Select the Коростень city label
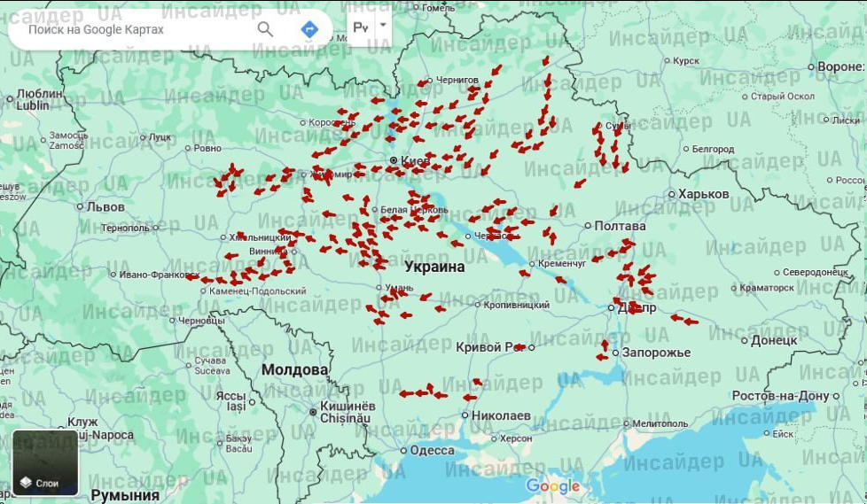Screen dimensions: 867x504 point(332,123)
